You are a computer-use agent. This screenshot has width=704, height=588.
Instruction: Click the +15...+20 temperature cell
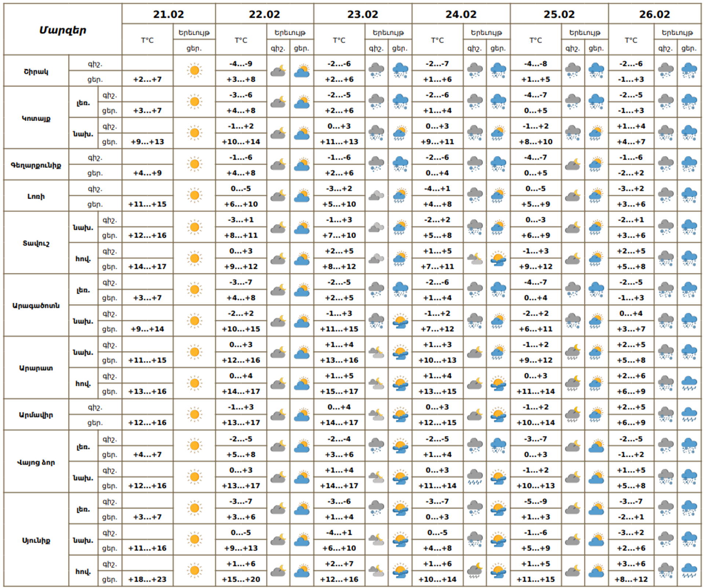(x=241, y=579)
